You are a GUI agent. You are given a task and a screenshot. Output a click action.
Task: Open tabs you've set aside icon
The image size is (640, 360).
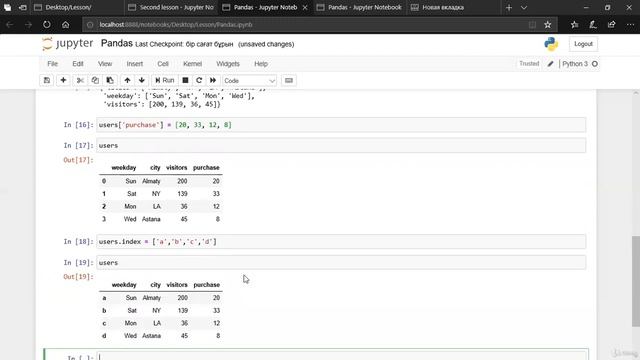click(x=7, y=7)
